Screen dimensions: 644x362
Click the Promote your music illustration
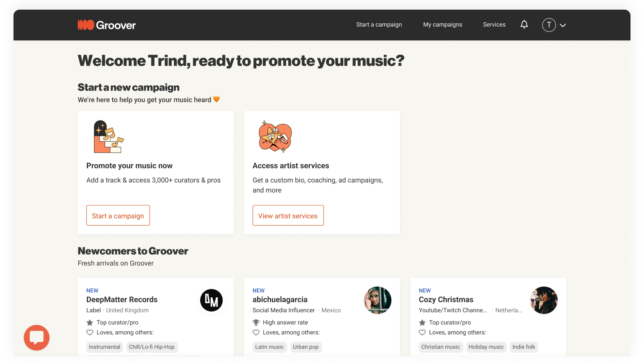pos(108,136)
